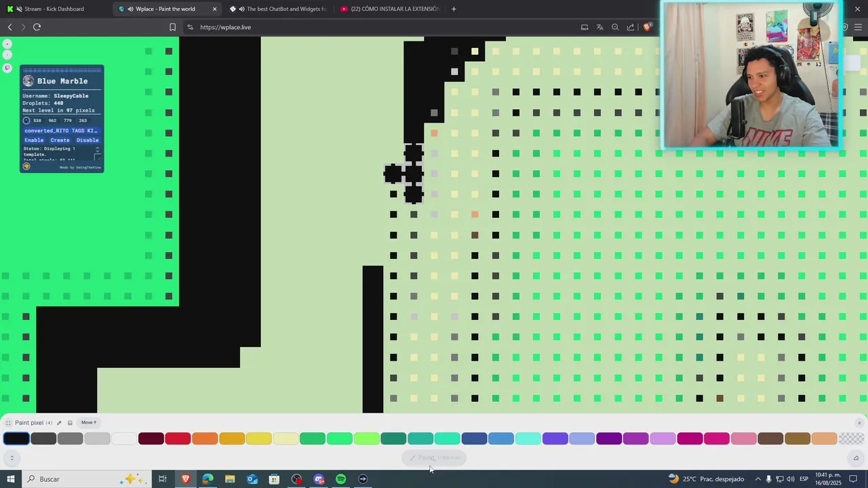
Task: Click the clock showing 10:41 p. m.
Action: tap(828, 479)
